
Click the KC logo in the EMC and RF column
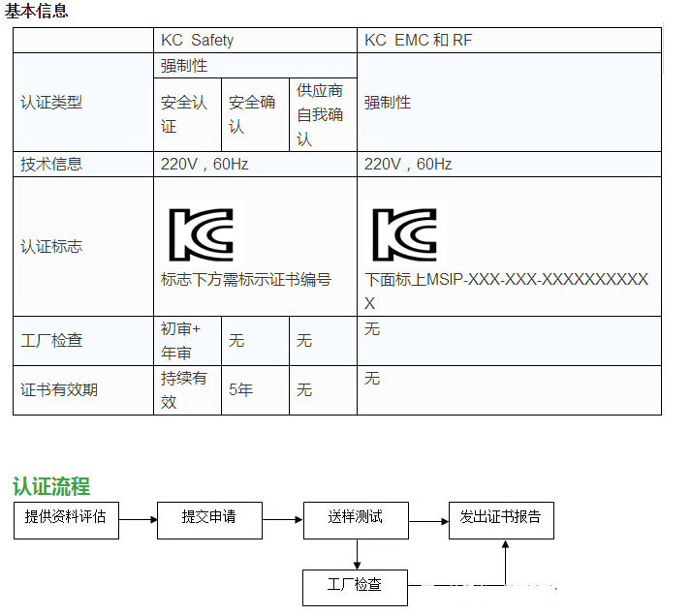click(x=404, y=234)
